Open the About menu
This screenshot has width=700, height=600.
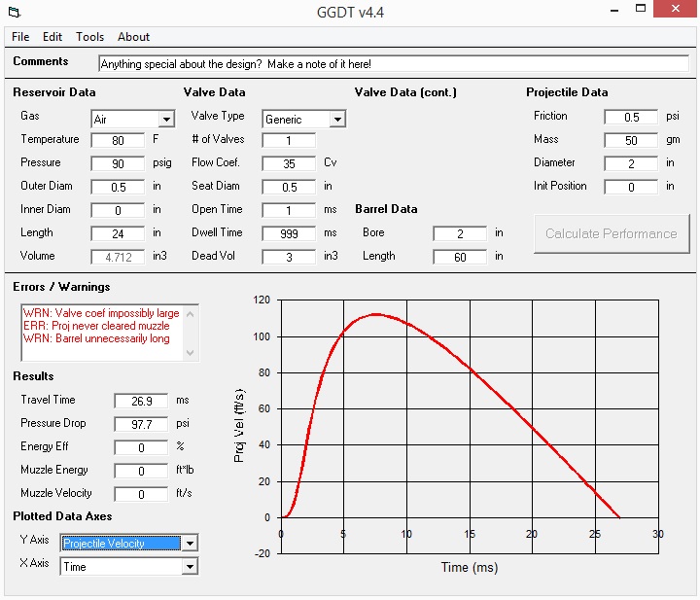click(133, 37)
